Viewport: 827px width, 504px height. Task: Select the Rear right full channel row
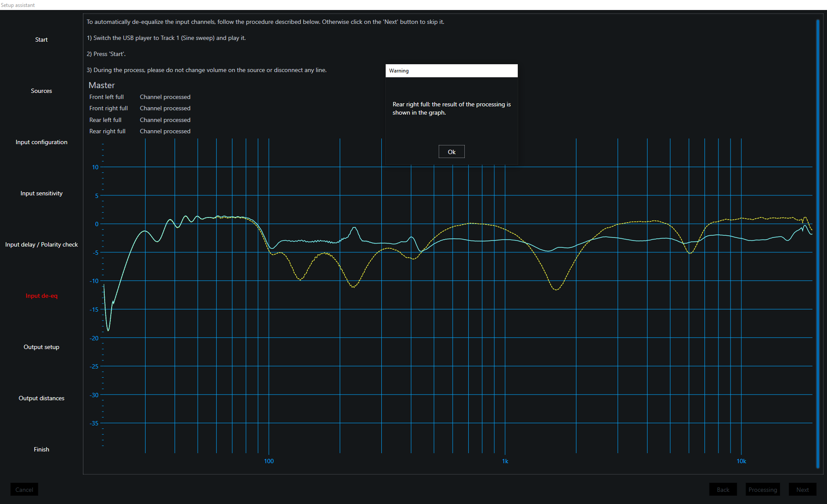click(107, 131)
